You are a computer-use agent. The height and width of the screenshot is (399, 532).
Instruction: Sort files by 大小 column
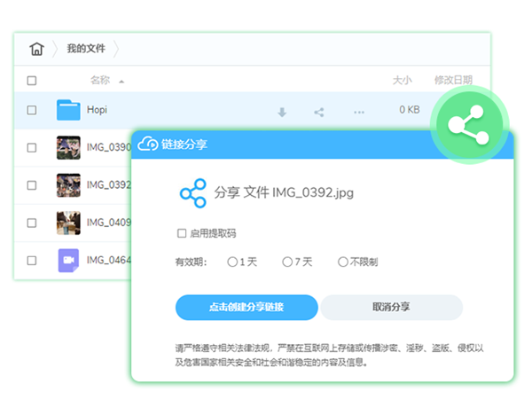point(402,80)
